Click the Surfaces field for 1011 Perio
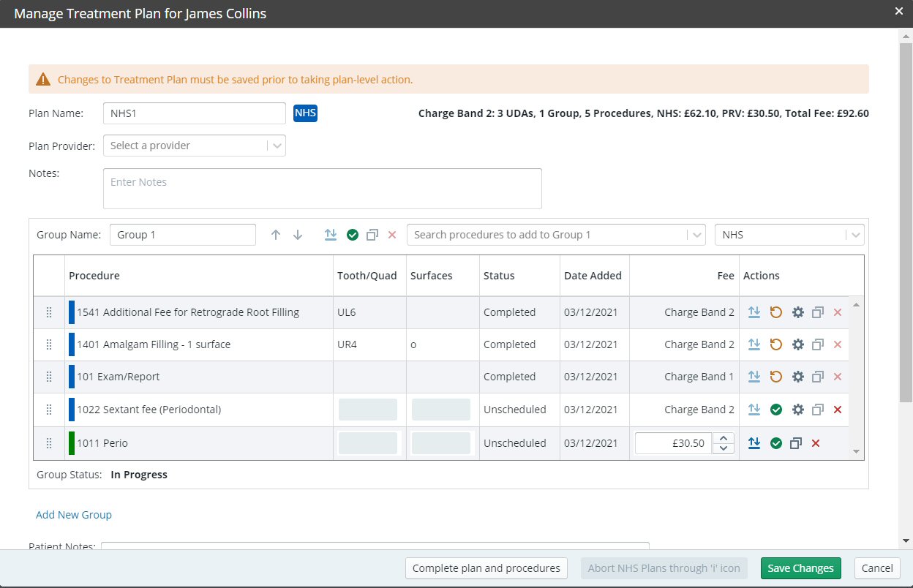This screenshot has width=913, height=588. pos(441,443)
